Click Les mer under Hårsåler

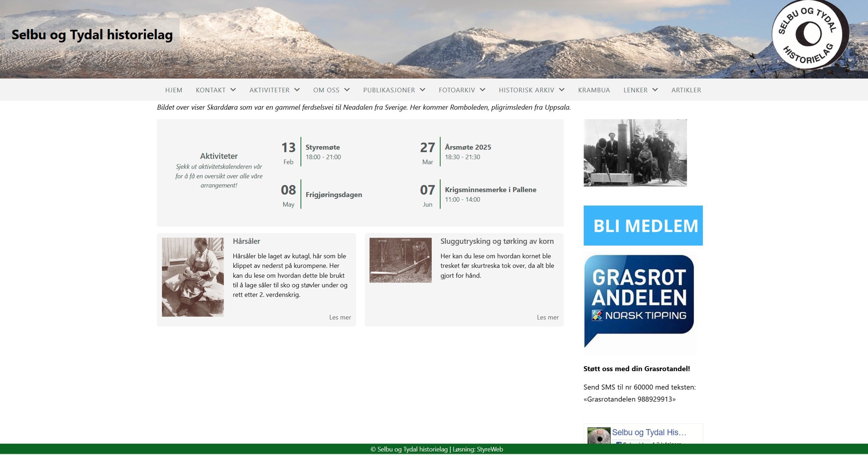pyautogui.click(x=340, y=317)
